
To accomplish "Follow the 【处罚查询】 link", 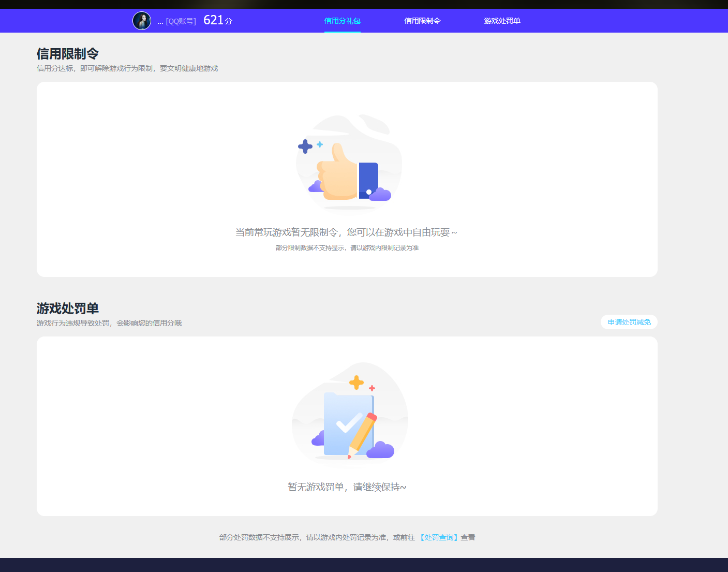I will 438,537.
